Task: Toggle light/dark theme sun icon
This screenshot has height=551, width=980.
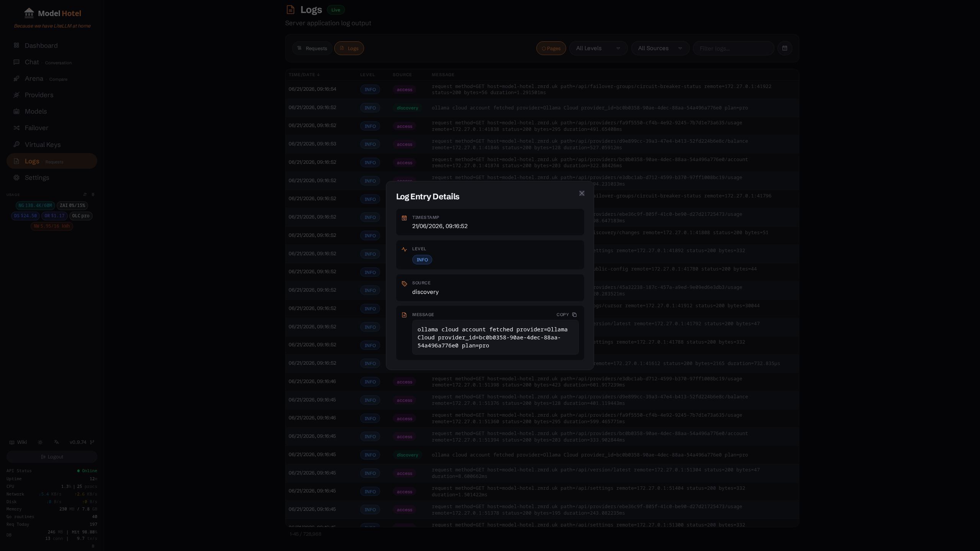Action: (x=40, y=442)
